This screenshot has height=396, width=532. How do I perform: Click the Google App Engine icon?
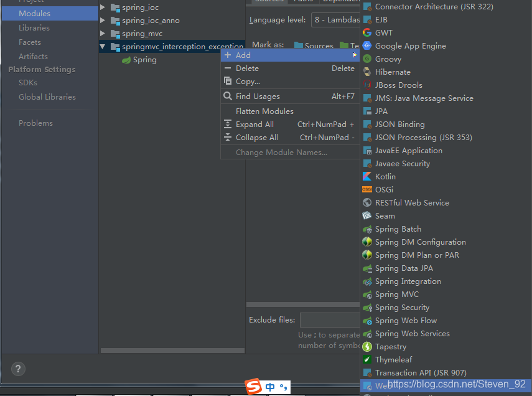(367, 46)
